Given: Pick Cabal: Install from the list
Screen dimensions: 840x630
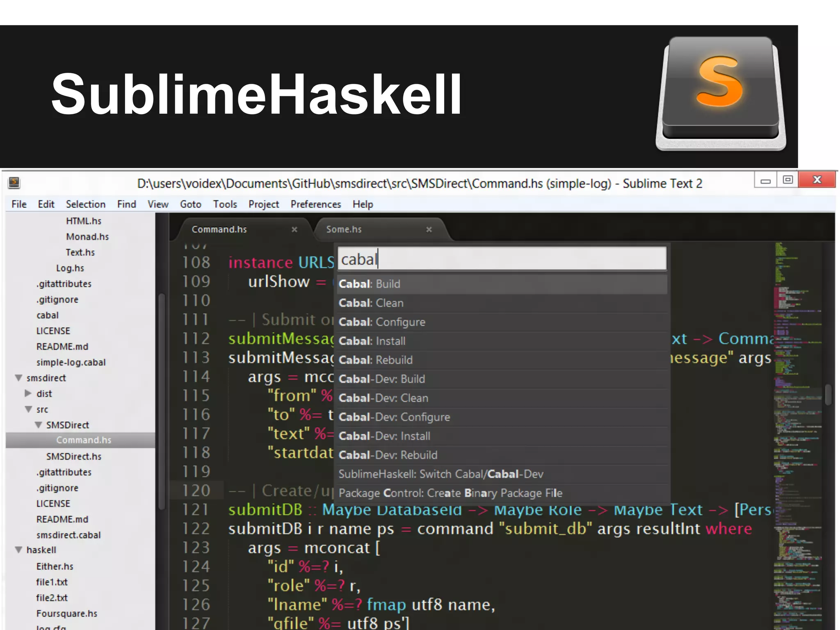Looking at the screenshot, I should [502, 341].
